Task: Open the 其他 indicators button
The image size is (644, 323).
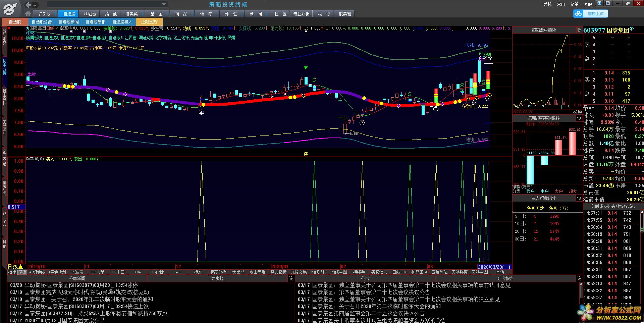Action: point(500,272)
